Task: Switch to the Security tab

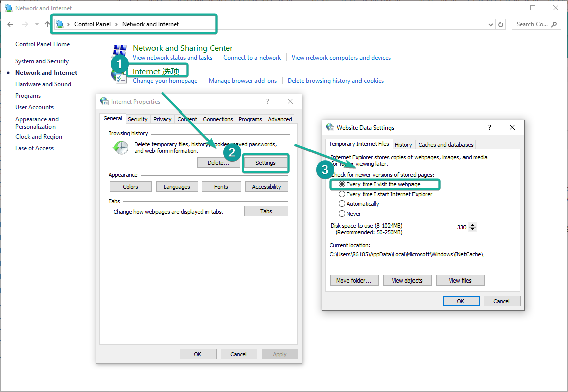Action: click(138, 119)
